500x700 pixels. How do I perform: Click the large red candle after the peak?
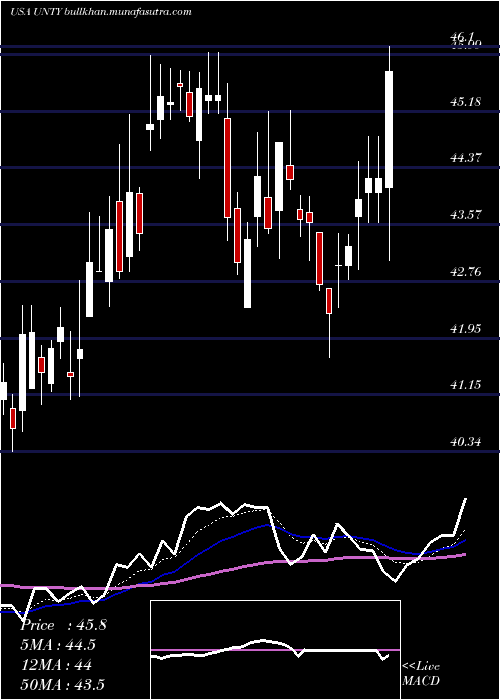(x=228, y=168)
